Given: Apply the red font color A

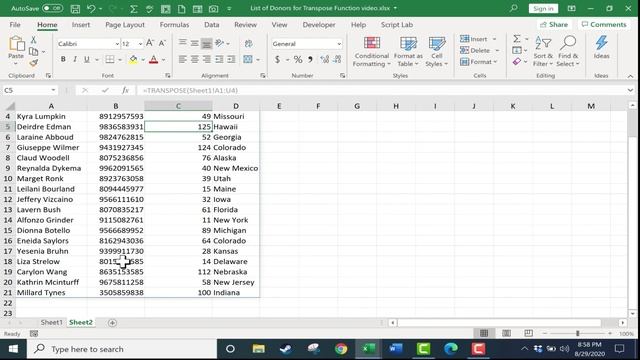Looking at the screenshot, I should tap(153, 60).
